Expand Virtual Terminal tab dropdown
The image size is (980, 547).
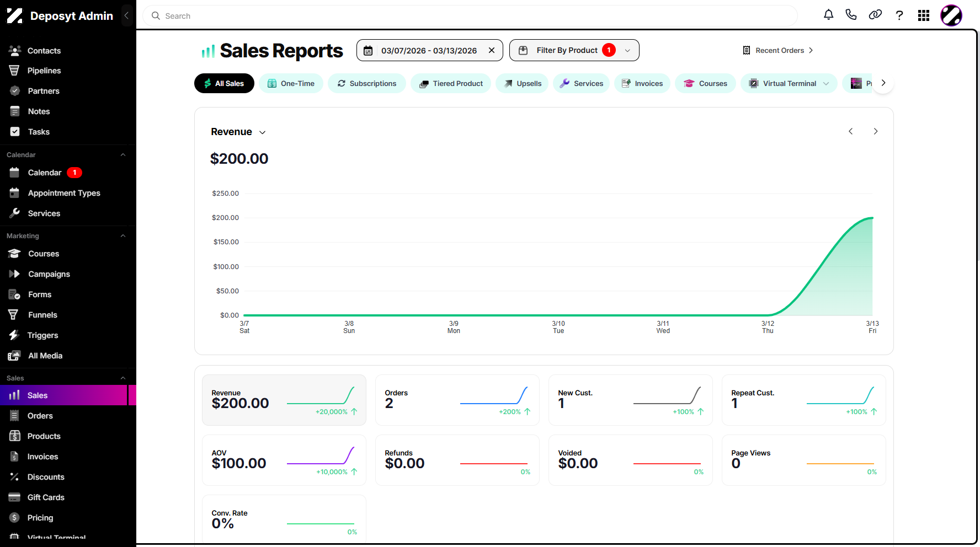click(826, 83)
